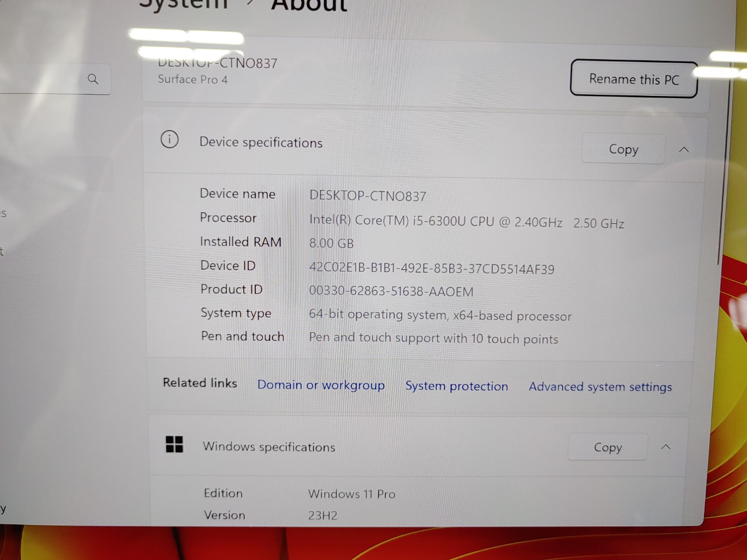Select the System type value 64-bit operating system
The image size is (747, 560).
(440, 315)
